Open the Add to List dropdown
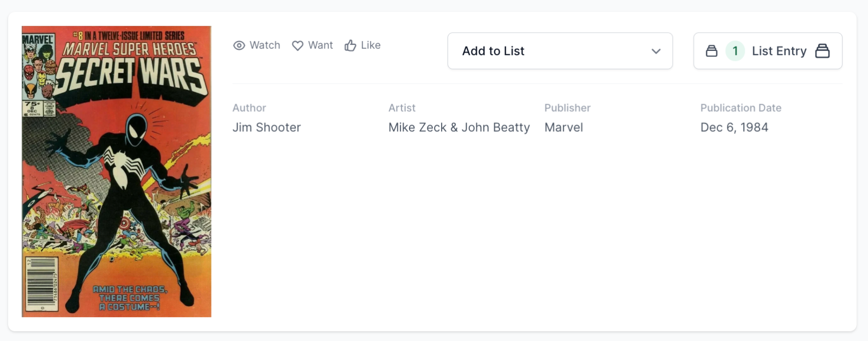Screen dimensions: 868x341 tap(559, 51)
